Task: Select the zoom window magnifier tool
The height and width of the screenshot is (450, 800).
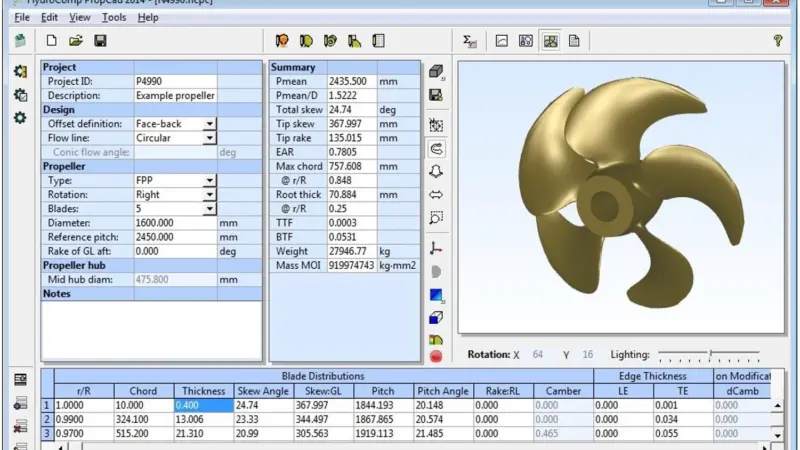Action: coord(436,218)
